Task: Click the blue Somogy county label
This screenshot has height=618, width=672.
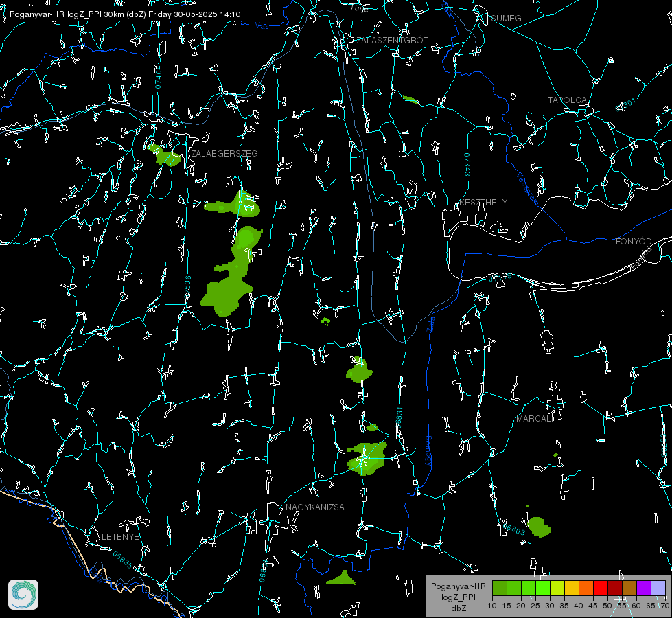Action: point(428,450)
